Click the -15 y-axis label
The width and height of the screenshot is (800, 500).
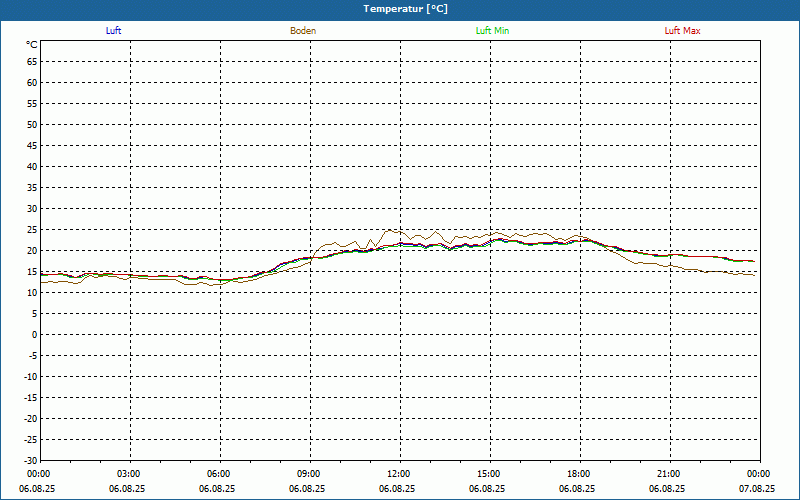[x=31, y=397]
